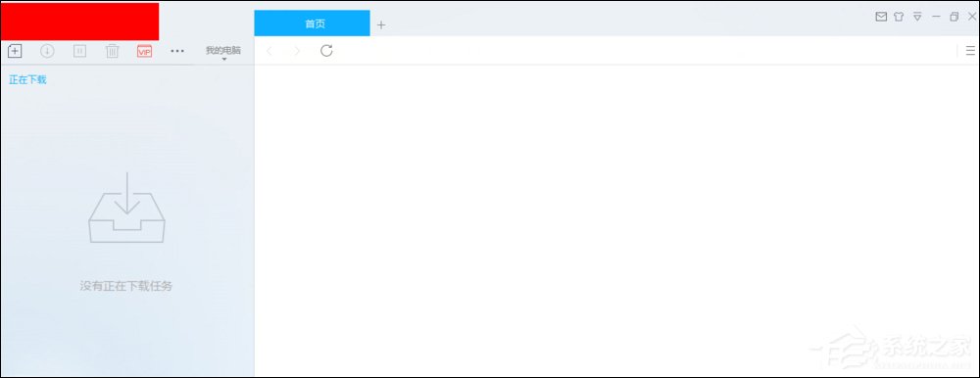Open the three-dot more options
The width and height of the screenshot is (980, 378).
click(x=177, y=51)
